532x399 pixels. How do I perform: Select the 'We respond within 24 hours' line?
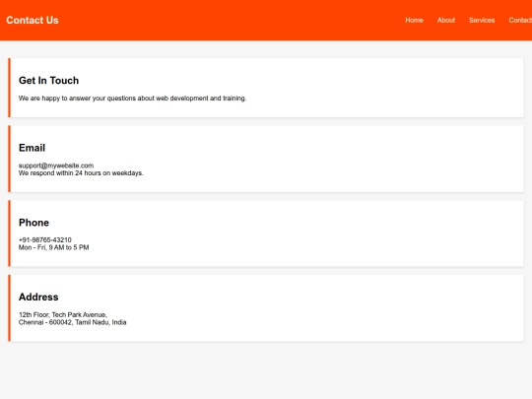pos(81,173)
